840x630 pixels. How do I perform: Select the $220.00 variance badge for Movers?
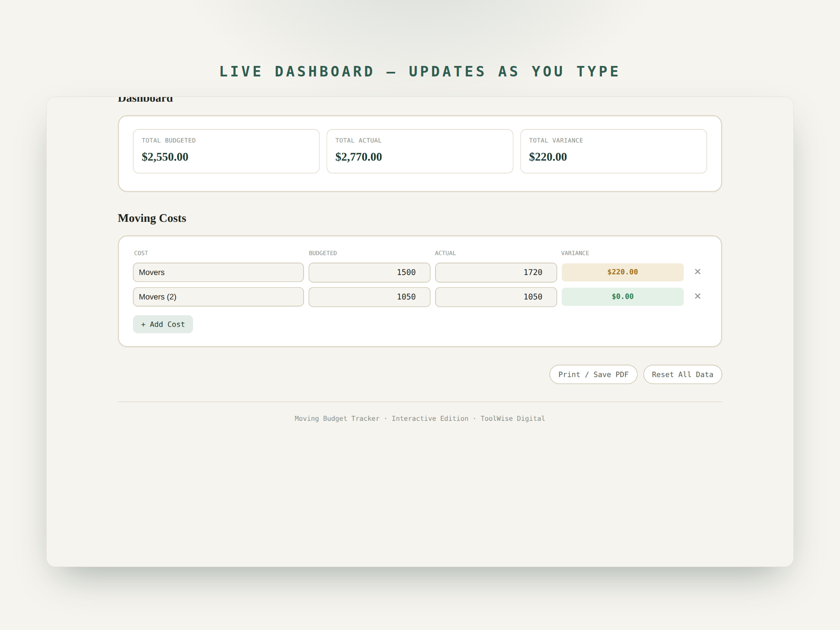click(x=622, y=272)
